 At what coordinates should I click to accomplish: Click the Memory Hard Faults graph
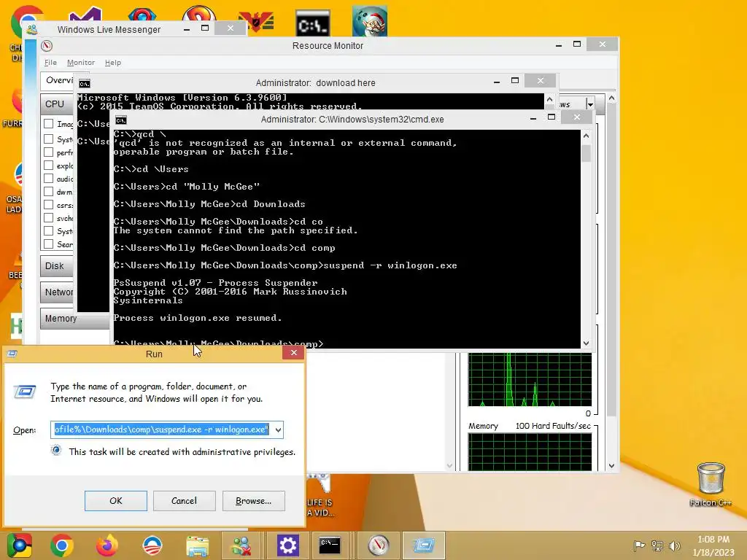click(530, 452)
